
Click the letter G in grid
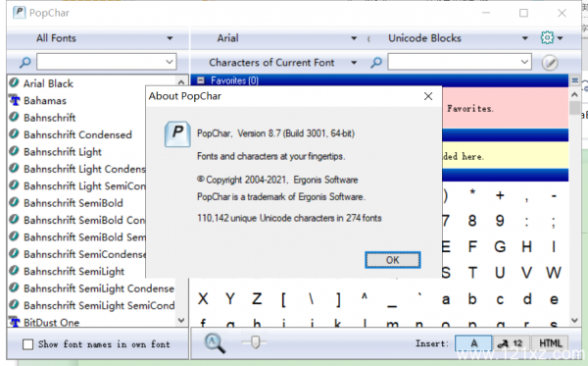coord(500,247)
